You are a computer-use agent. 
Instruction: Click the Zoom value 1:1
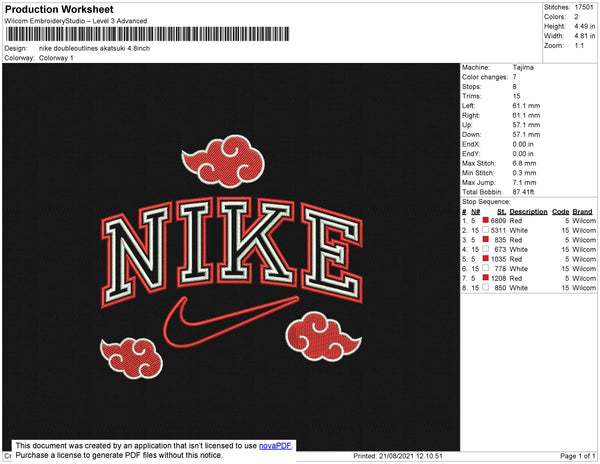point(579,46)
